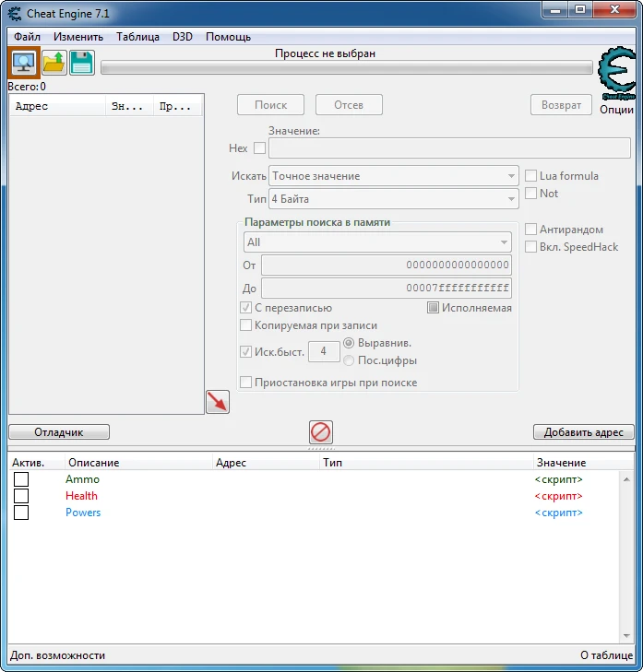This screenshot has width=643, height=672.
Task: Enable the Not checkbox
Action: [x=531, y=194]
